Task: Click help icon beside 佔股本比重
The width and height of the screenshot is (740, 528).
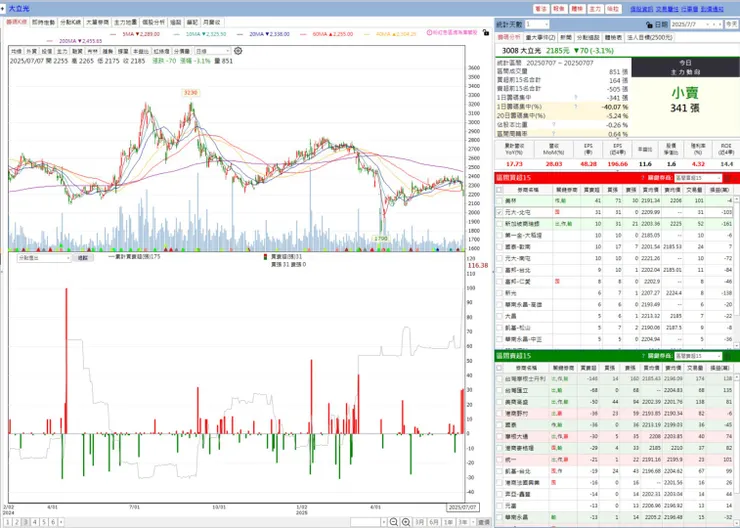Action: 553,125
